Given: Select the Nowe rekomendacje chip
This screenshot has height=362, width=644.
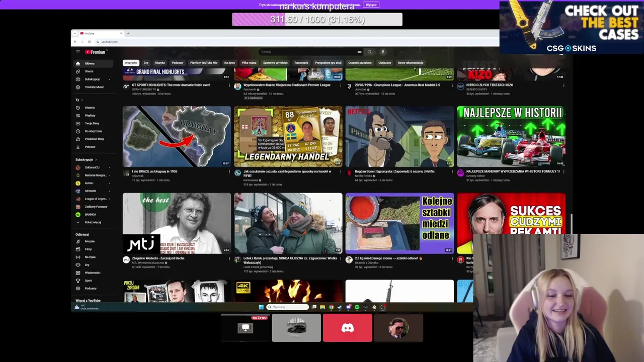Looking at the screenshot, I should [x=411, y=63].
